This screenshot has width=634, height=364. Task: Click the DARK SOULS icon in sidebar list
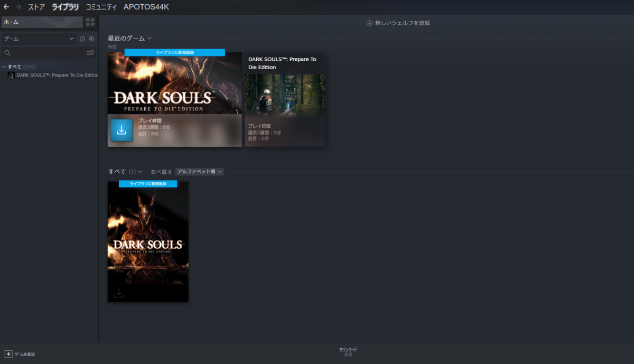pyautogui.click(x=11, y=75)
